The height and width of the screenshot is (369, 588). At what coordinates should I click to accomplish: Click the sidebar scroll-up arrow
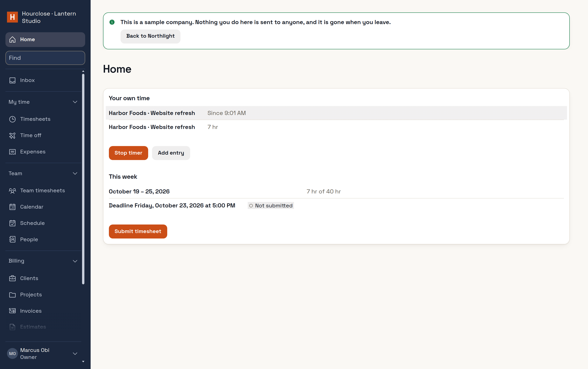click(x=83, y=71)
